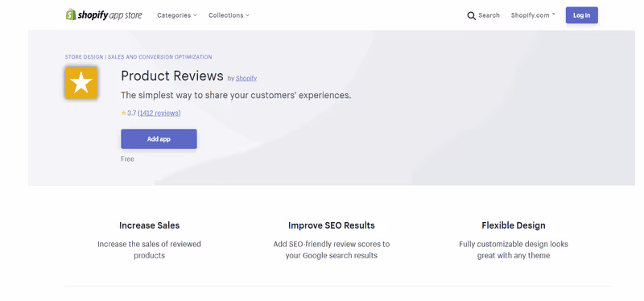Open the 1412 reviews link
Image resolution: width=644 pixels, height=301 pixels.
[159, 113]
